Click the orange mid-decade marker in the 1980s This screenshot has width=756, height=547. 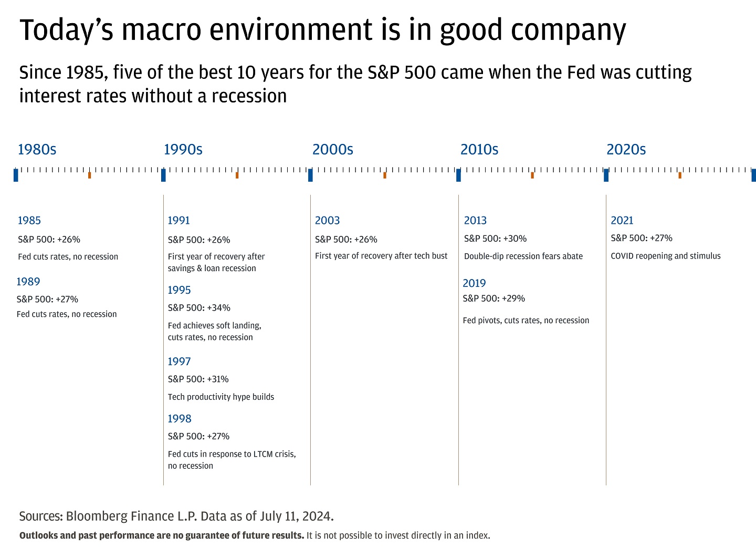[x=90, y=175]
